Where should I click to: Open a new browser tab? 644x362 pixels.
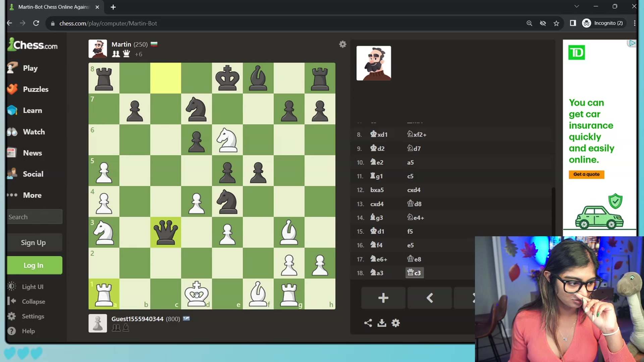113,7
